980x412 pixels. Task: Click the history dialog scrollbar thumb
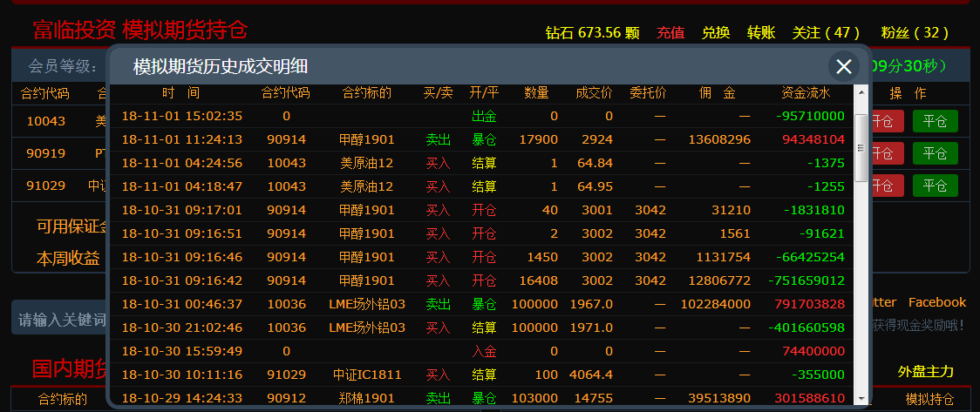coord(861,146)
